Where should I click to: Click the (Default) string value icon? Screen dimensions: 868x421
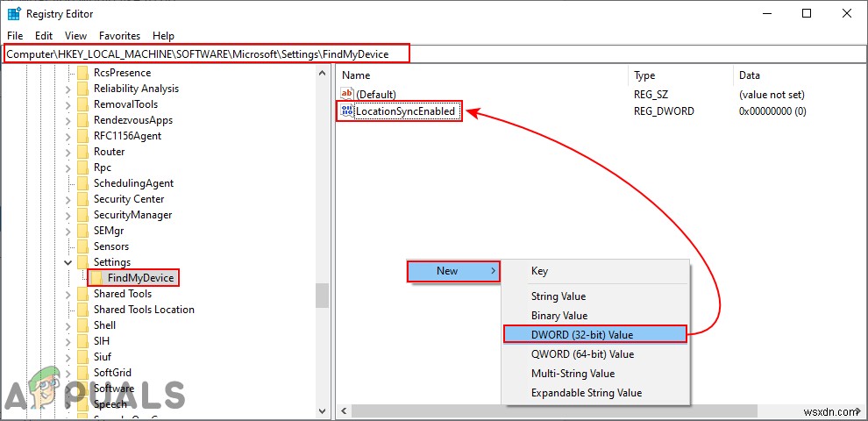pos(347,94)
